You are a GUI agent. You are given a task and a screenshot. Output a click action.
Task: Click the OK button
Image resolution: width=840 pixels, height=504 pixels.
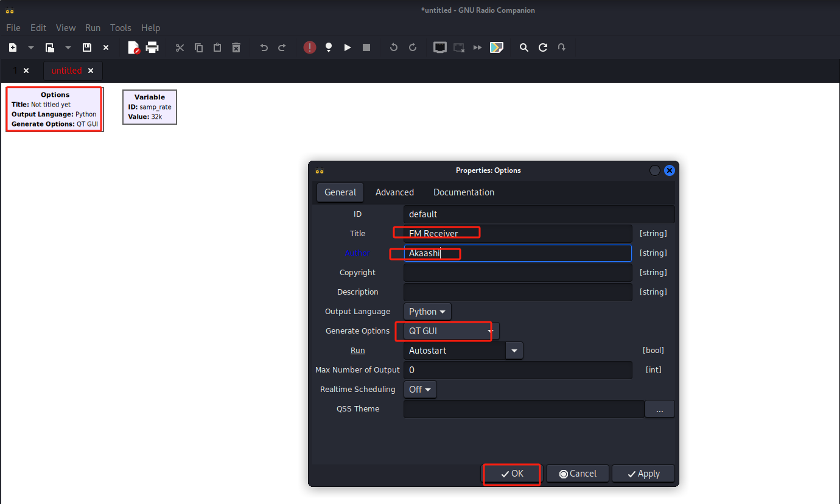(512, 474)
